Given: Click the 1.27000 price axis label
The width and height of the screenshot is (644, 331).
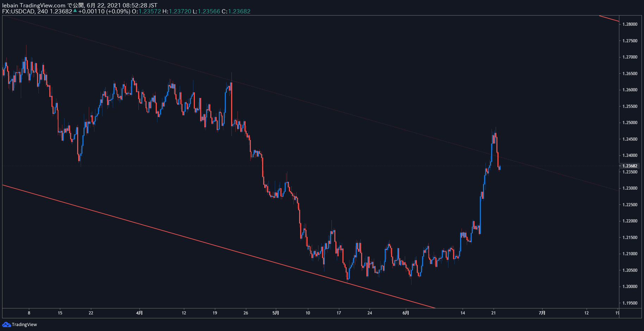Looking at the screenshot, I should (630, 57).
